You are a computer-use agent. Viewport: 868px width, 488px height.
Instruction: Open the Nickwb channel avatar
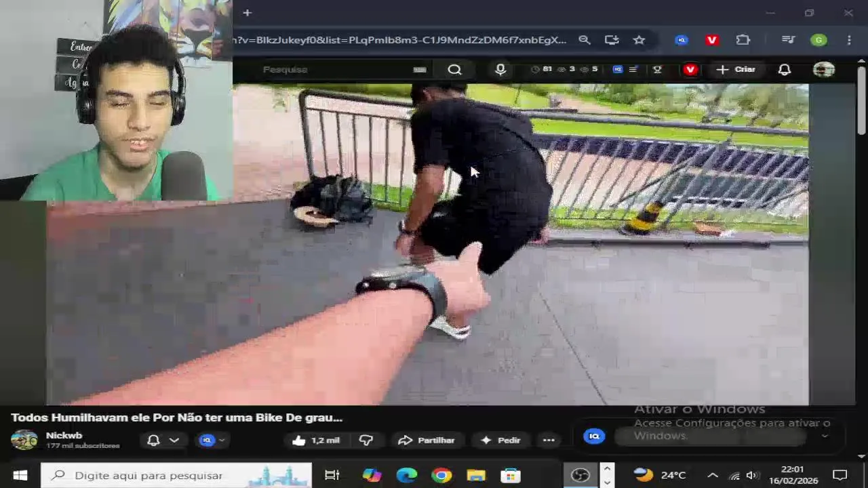24,440
